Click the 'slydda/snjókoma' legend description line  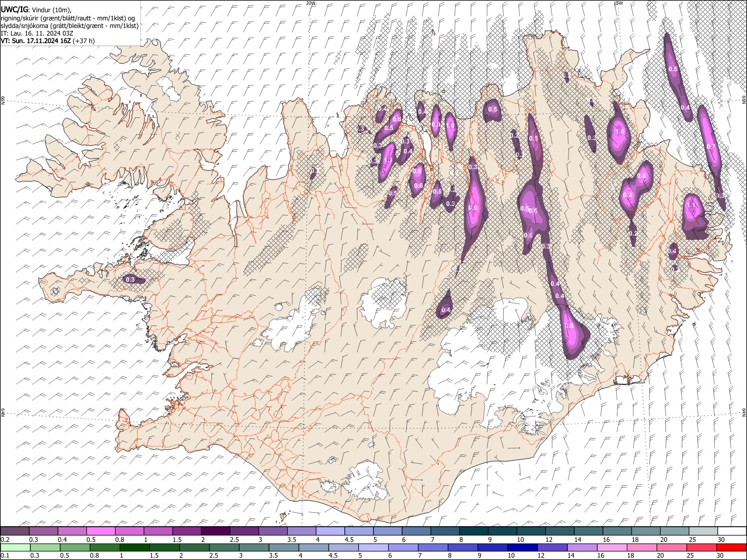[69, 26]
